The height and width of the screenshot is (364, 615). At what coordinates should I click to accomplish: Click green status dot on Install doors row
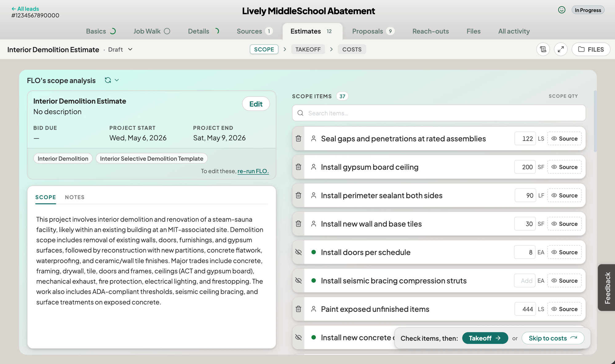coord(314,252)
